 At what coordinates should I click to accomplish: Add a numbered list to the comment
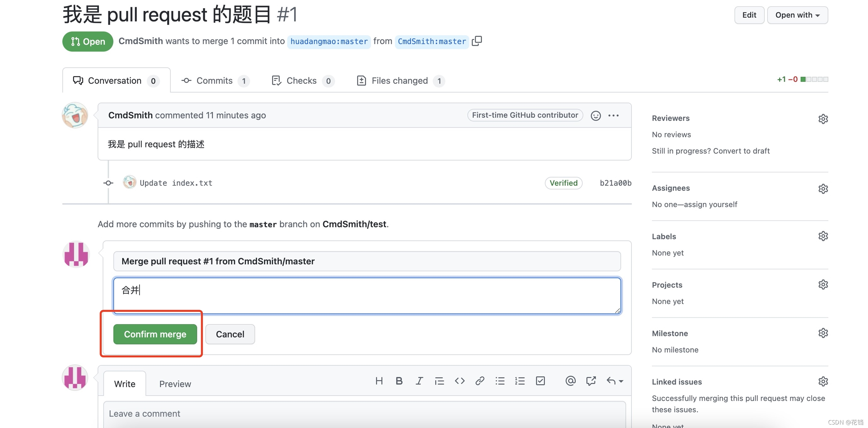[520, 381]
